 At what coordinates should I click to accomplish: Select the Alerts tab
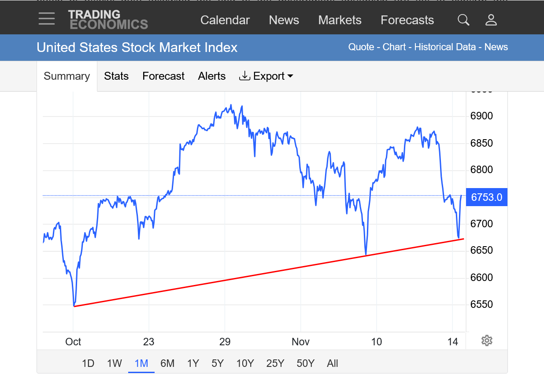(x=212, y=76)
